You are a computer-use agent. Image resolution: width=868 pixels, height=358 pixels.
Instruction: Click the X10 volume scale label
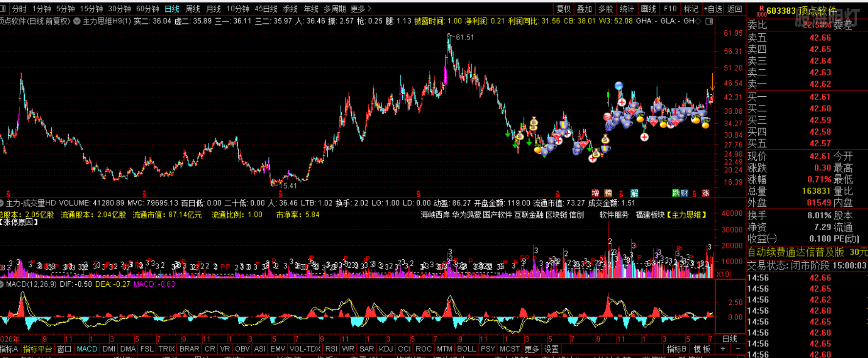tap(723, 274)
